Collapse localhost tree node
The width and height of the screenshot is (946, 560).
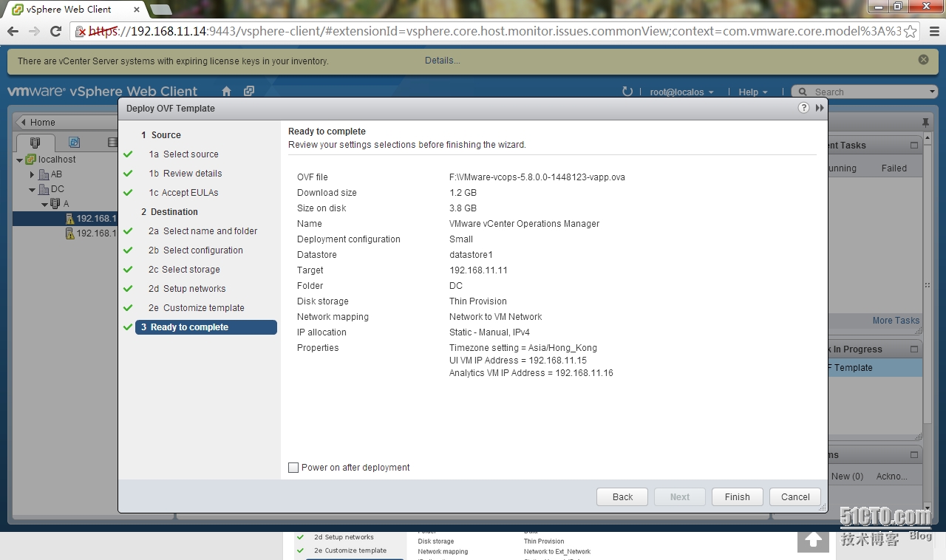[x=20, y=160]
